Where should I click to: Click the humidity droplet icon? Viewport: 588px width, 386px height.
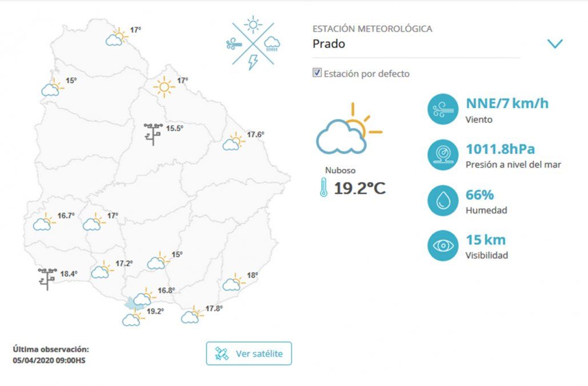pos(443,200)
